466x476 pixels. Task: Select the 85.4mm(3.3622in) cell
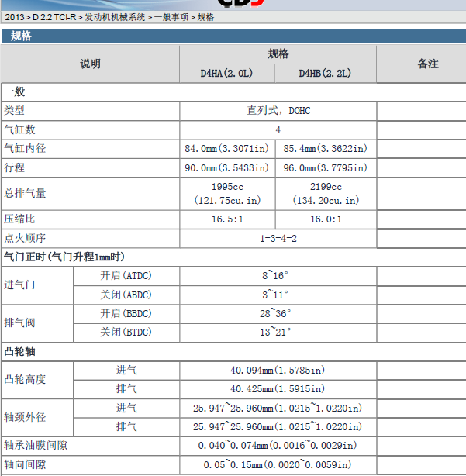[326, 149]
